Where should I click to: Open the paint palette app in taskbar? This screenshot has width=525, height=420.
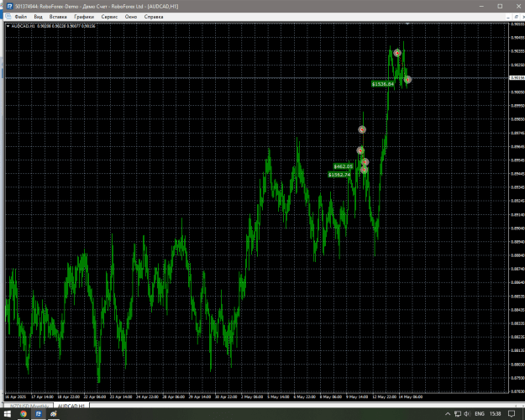(x=54, y=414)
